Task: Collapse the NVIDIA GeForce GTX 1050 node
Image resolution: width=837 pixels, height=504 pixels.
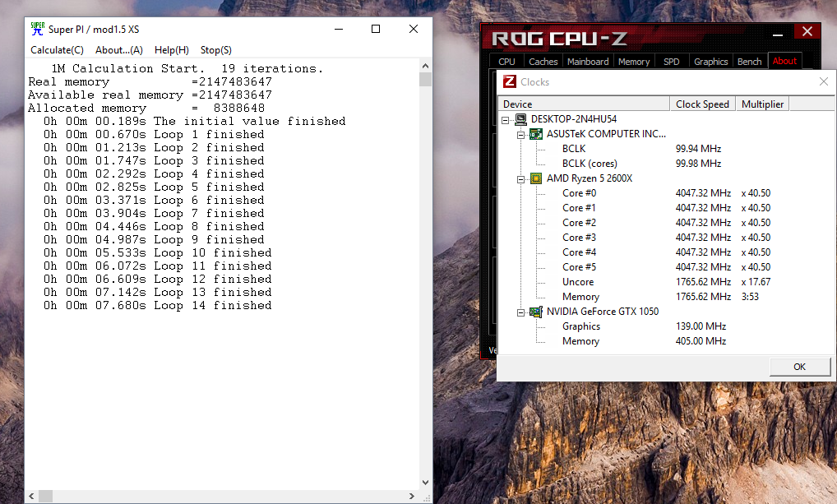Action: click(520, 313)
